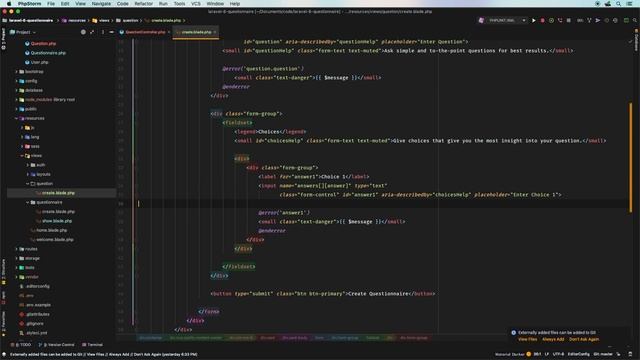Open show.blade.php in project tree

click(x=57, y=221)
